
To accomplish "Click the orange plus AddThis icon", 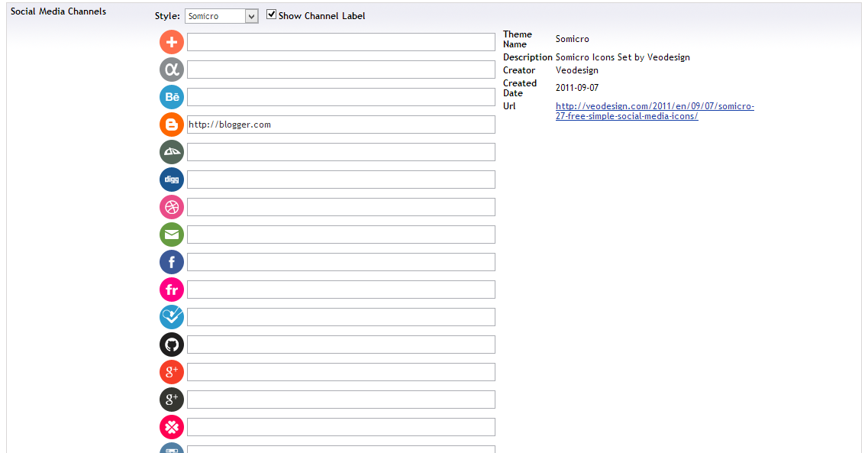I will tap(172, 42).
